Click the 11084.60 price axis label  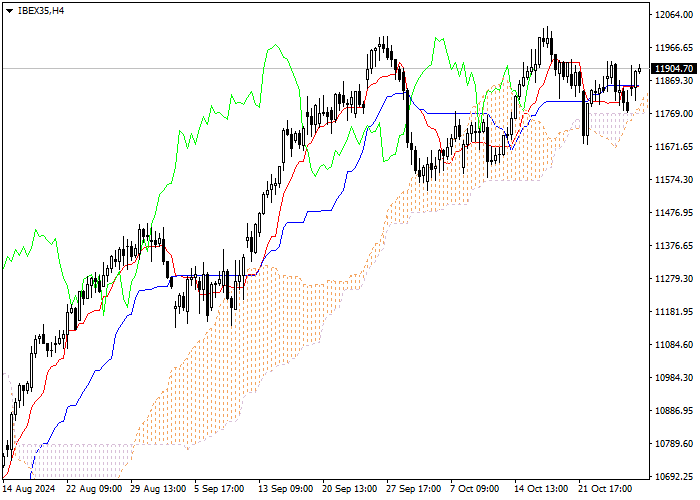(x=674, y=345)
